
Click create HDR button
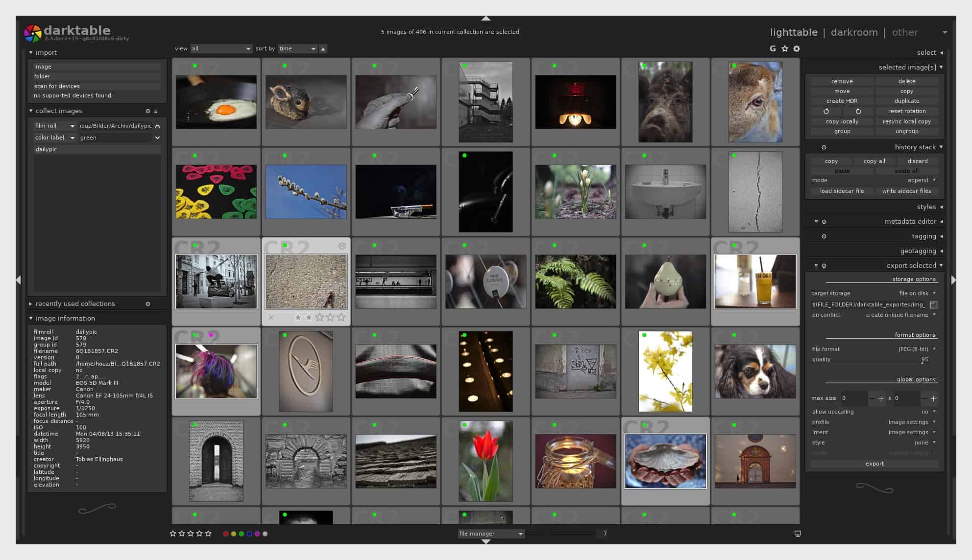point(842,101)
